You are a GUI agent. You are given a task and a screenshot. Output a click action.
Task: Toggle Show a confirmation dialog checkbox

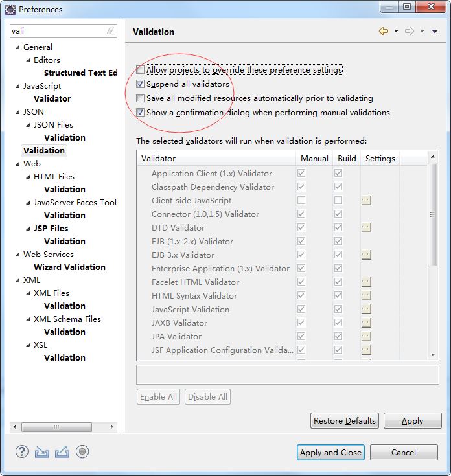140,113
